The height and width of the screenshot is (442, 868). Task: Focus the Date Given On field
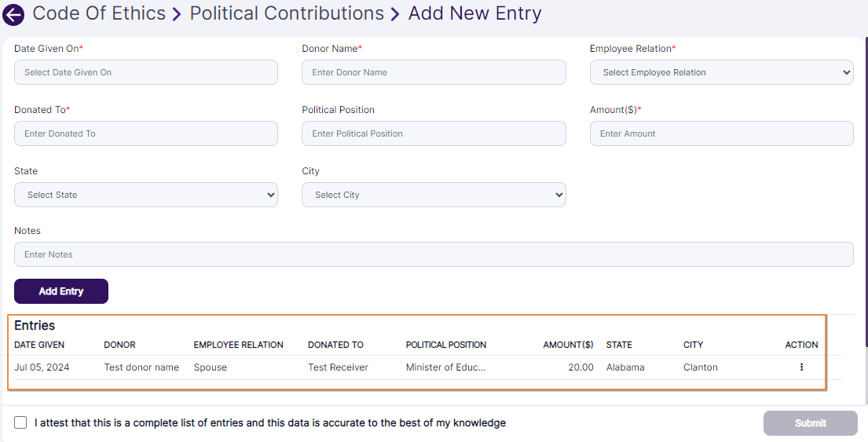[x=146, y=72]
